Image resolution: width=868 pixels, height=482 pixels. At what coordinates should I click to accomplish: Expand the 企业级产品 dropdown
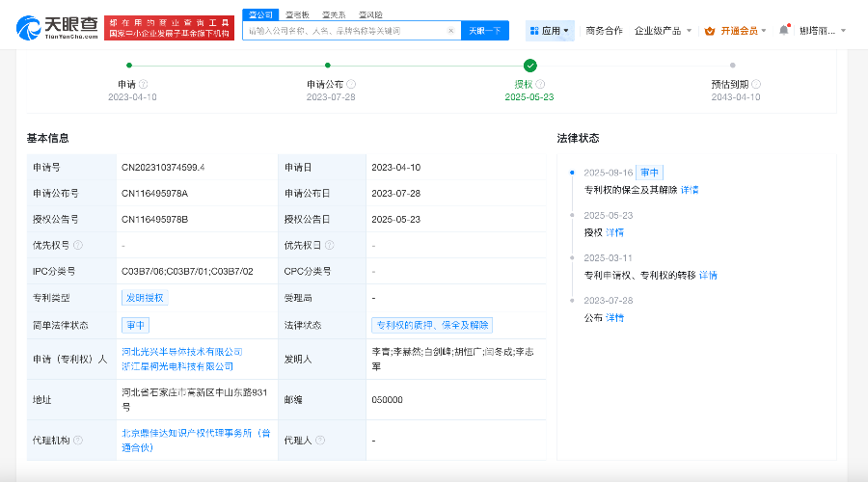(663, 31)
